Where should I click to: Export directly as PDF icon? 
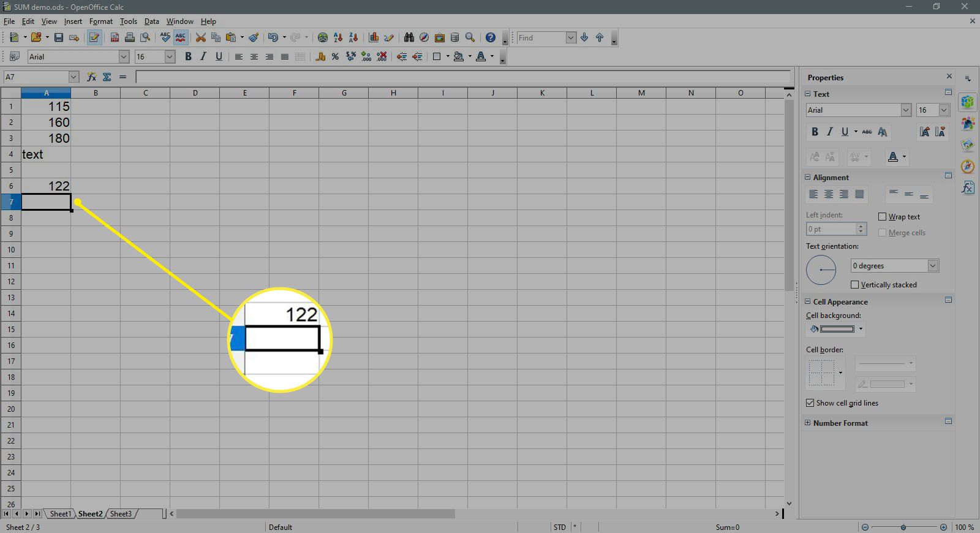tap(115, 38)
